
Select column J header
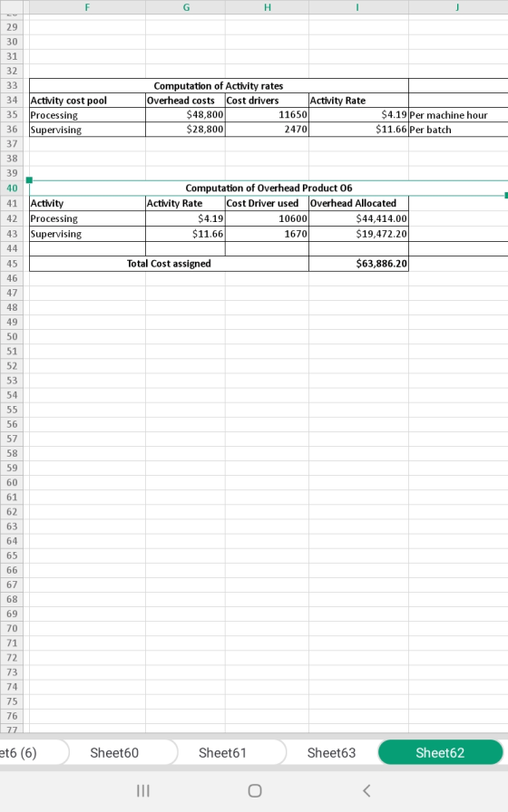tap(458, 7)
